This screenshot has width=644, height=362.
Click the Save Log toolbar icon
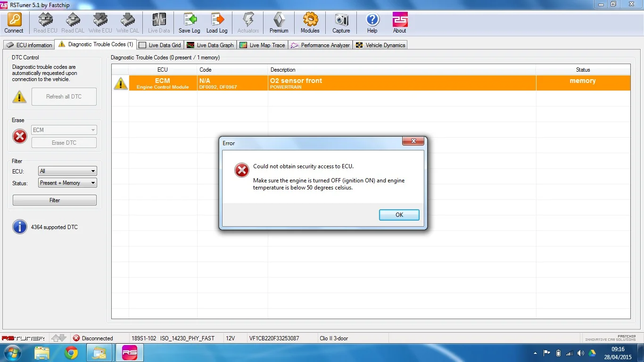(x=190, y=19)
